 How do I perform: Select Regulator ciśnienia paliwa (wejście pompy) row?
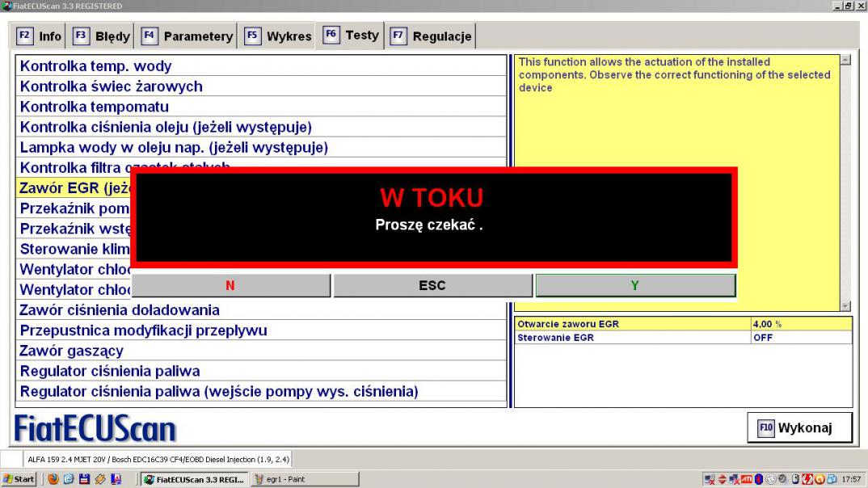point(261,392)
